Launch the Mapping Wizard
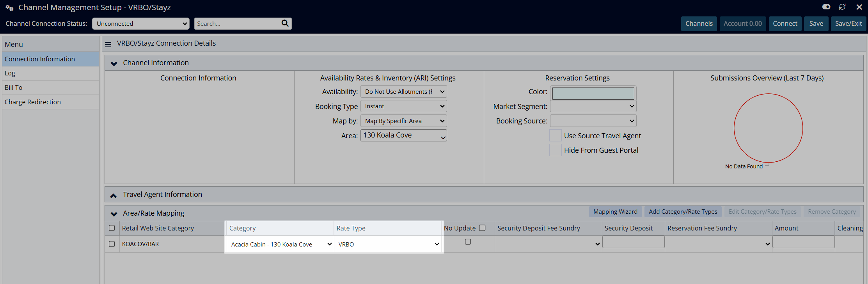The width and height of the screenshot is (868, 284). pos(615,212)
